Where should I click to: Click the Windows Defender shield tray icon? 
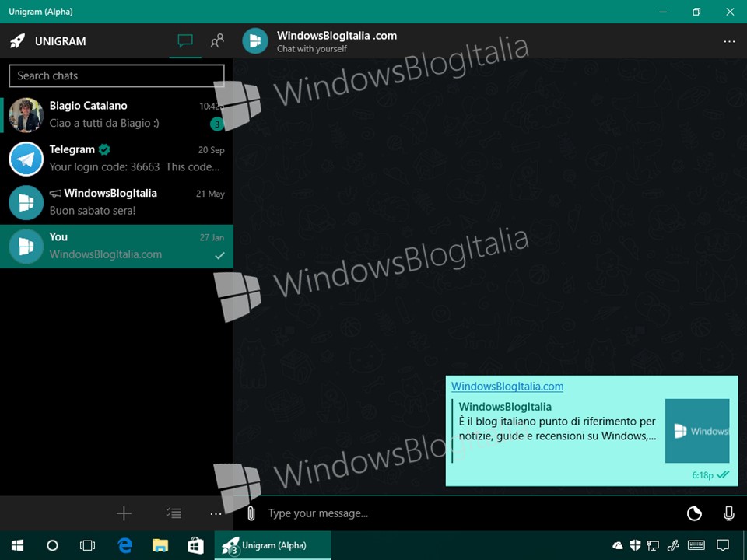pyautogui.click(x=635, y=545)
